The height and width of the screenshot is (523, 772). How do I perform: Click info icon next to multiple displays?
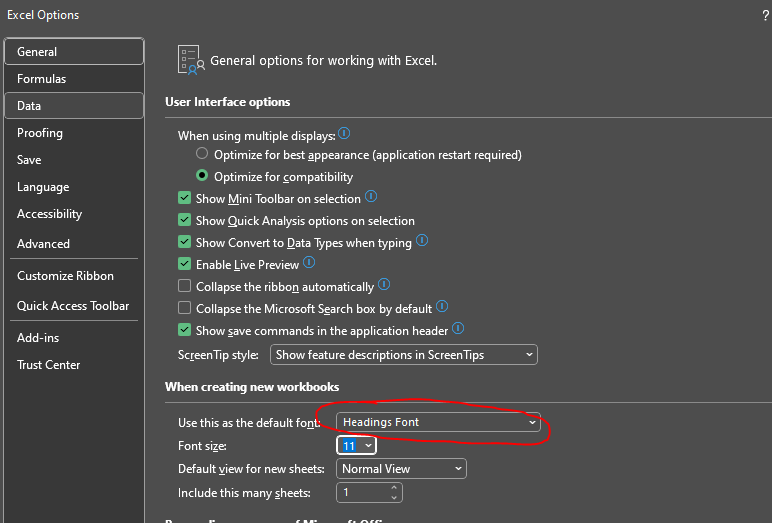344,133
